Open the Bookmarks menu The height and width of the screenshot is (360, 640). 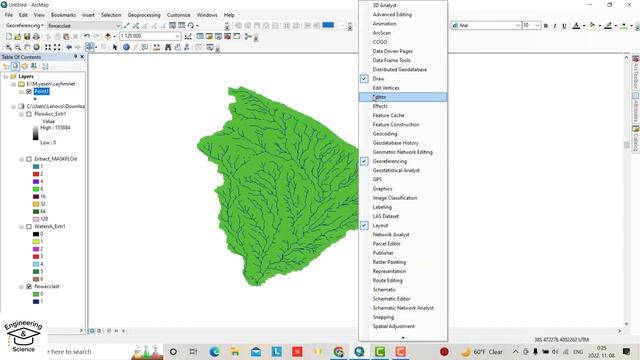(x=63, y=15)
